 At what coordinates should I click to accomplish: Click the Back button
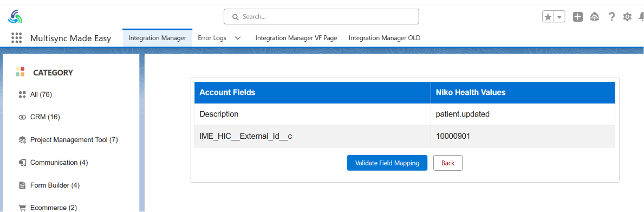[448, 163]
